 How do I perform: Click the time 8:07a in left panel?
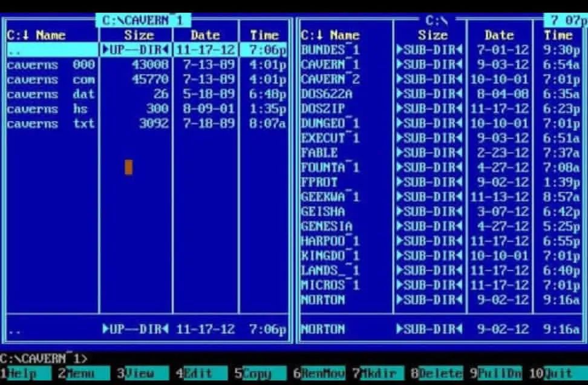268,124
